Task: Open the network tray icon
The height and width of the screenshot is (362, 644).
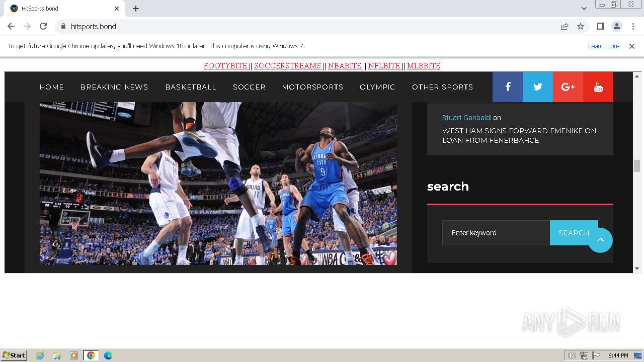Action: pos(584,355)
